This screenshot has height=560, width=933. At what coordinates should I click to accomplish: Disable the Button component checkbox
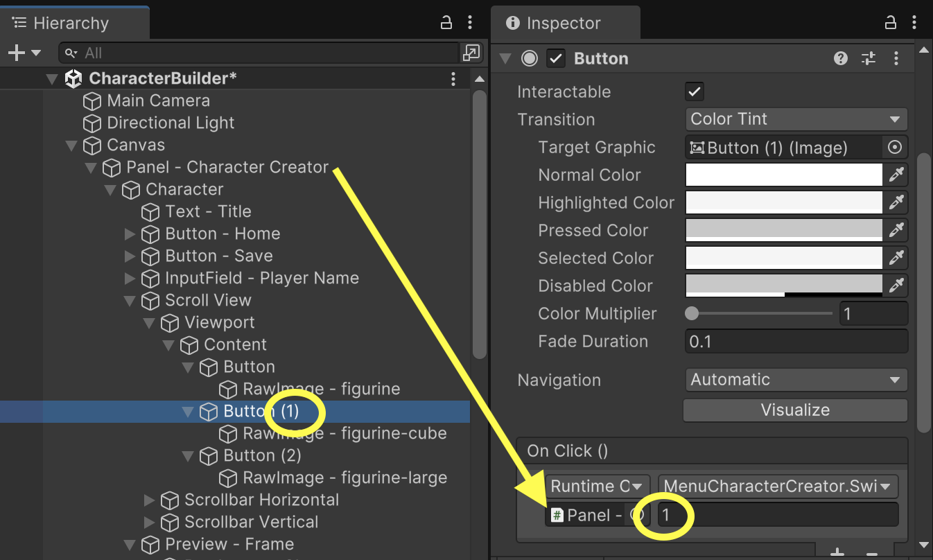555,58
